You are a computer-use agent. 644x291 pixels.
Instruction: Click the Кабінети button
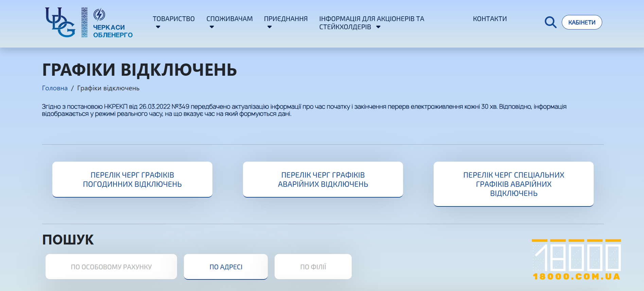(x=582, y=22)
